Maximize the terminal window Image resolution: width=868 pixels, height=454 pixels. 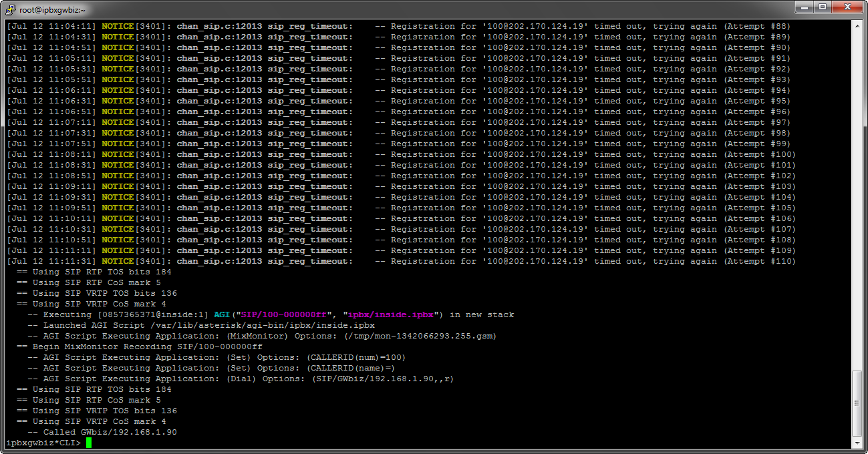click(x=821, y=7)
